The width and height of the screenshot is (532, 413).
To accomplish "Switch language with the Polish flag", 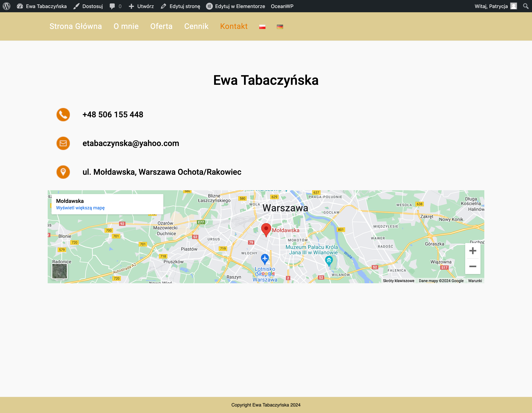I will tap(262, 27).
